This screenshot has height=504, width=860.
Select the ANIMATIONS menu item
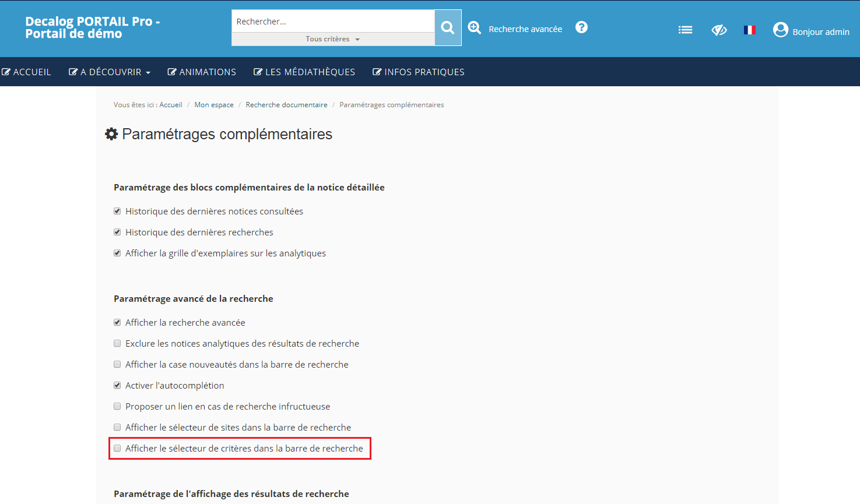(202, 71)
